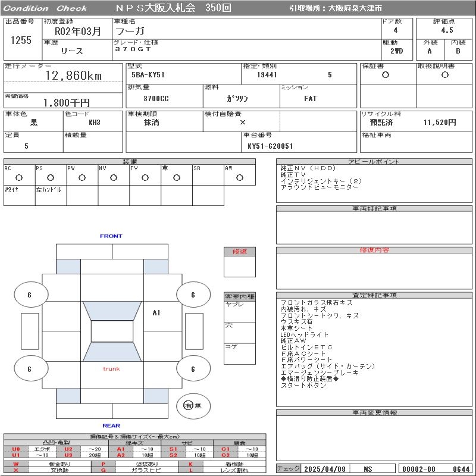Click the mileage field showing 12,860km
Screen dimensions: 476x476
coord(74,76)
